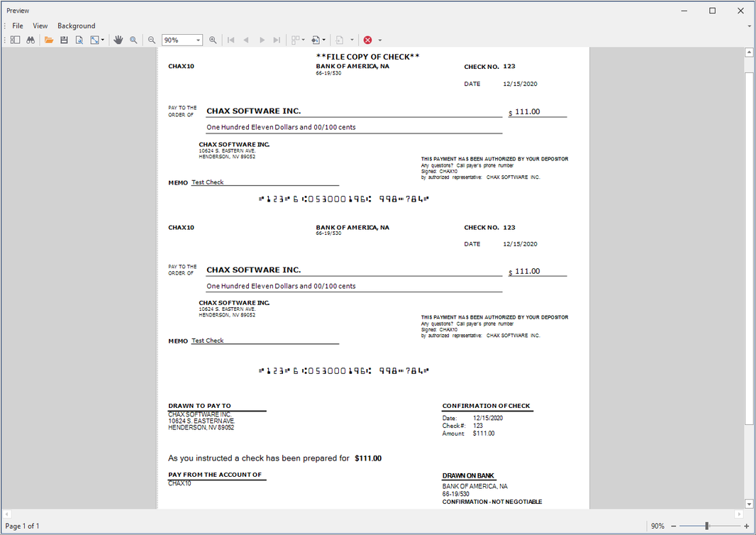The width and height of the screenshot is (756, 535).
Task: Click the first page navigation button
Action: (x=231, y=40)
